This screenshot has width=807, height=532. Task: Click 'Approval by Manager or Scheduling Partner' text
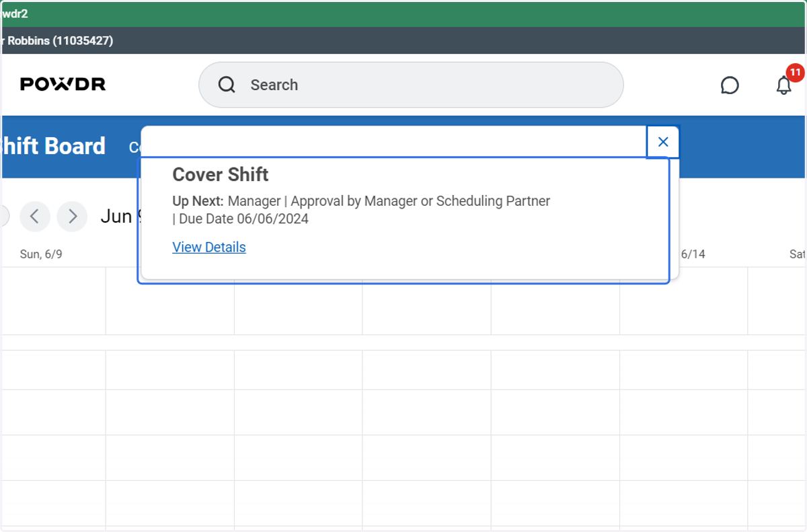[420, 200]
